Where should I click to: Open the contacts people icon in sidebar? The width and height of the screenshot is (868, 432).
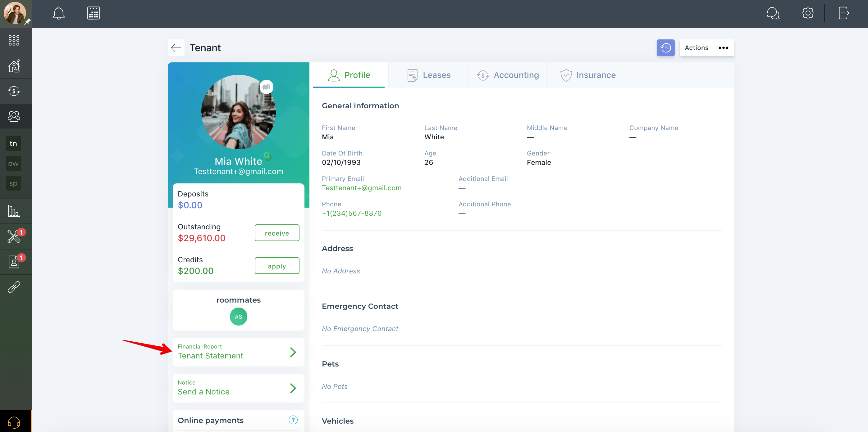14,116
